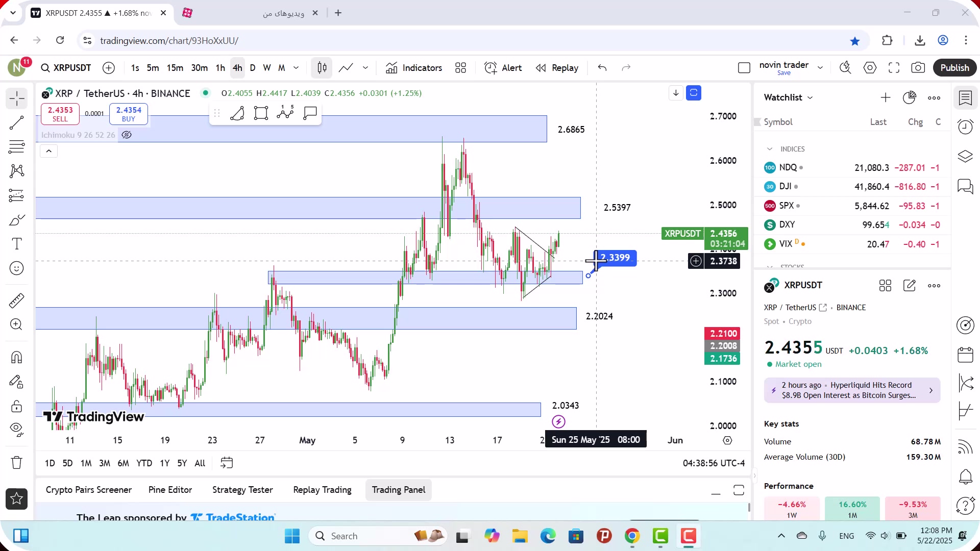Select the daily D timeframe

(x=253, y=68)
